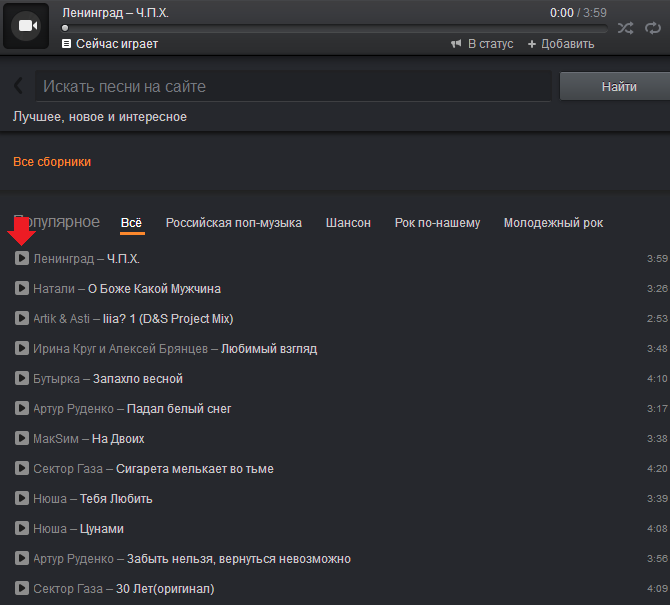Click artist name Artik & Asti
Image resolution: width=670 pixels, height=605 pixels.
click(62, 318)
